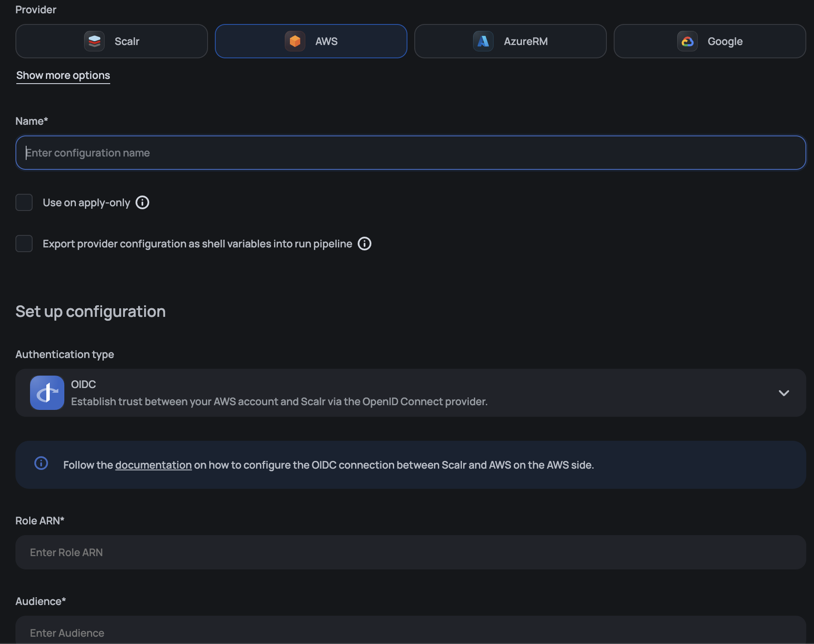The image size is (814, 644).
Task: Focus the Role ARN input field
Action: point(411,552)
